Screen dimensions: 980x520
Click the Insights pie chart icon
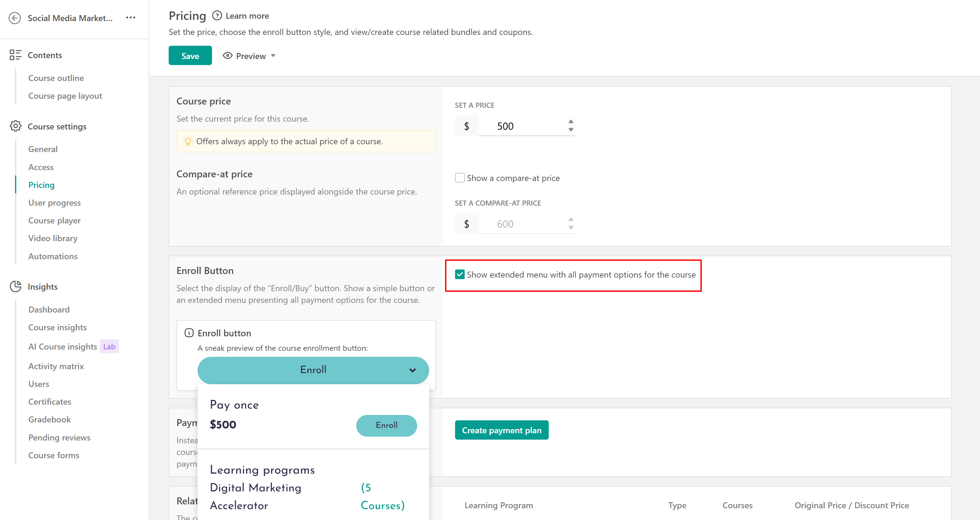pos(15,286)
